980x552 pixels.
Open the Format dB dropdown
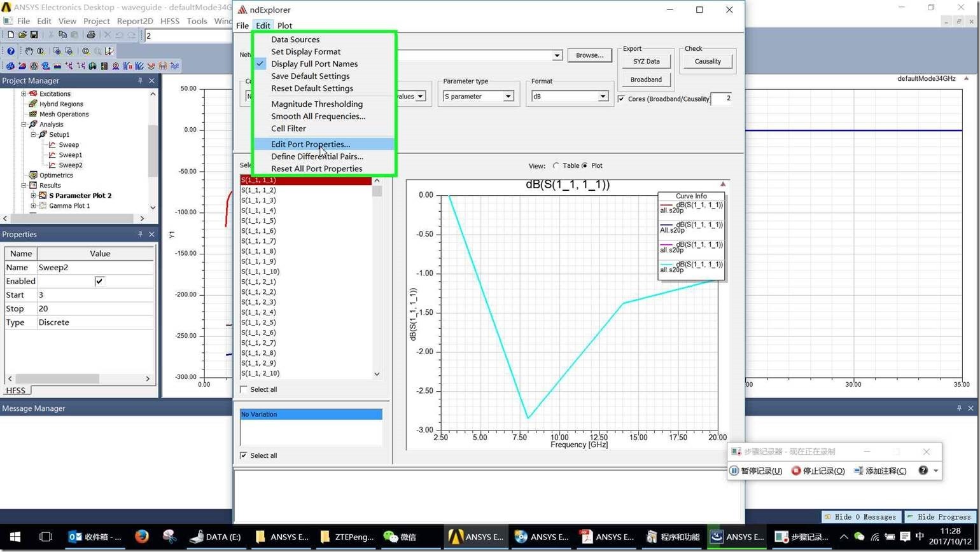pyautogui.click(x=602, y=96)
